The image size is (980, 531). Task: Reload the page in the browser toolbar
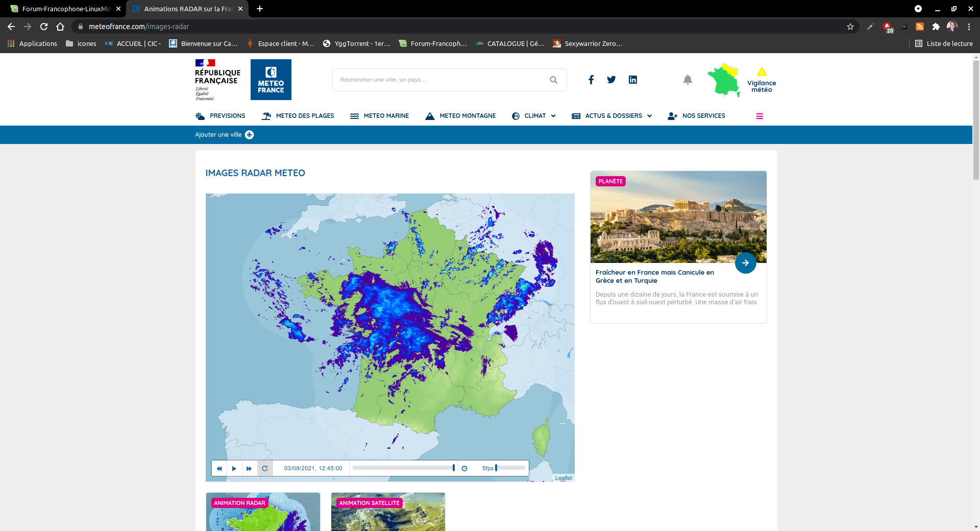[44, 27]
